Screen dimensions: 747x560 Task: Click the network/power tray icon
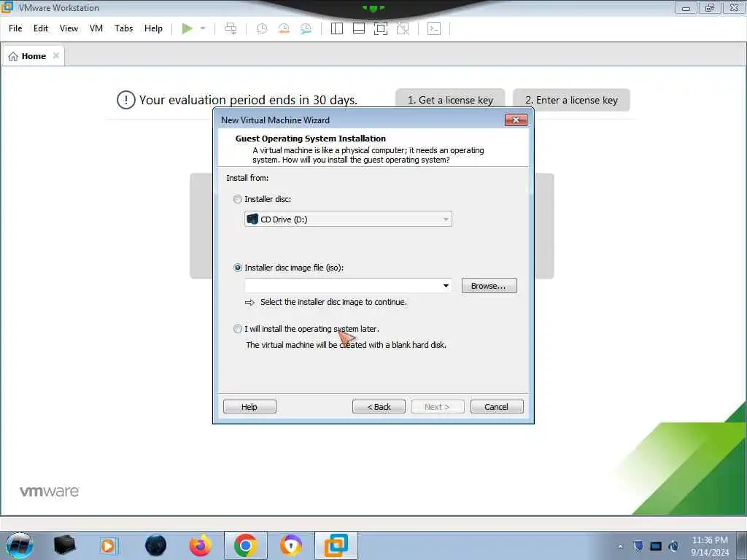[x=673, y=546]
